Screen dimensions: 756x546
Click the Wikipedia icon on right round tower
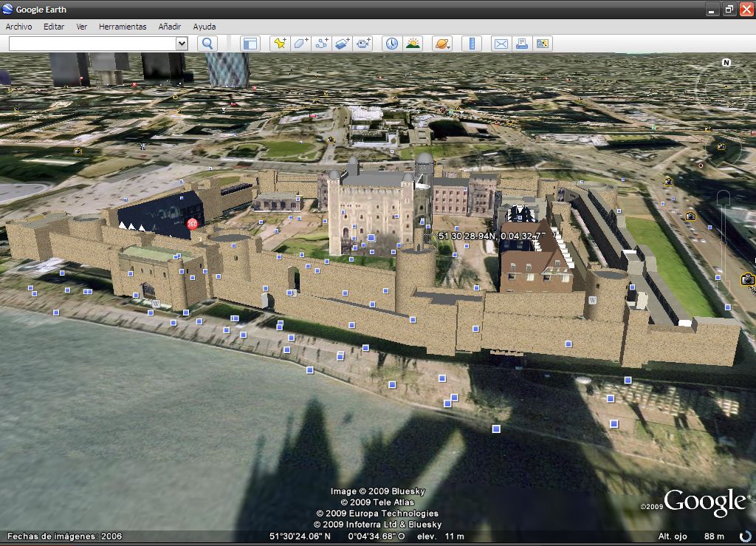point(593,300)
